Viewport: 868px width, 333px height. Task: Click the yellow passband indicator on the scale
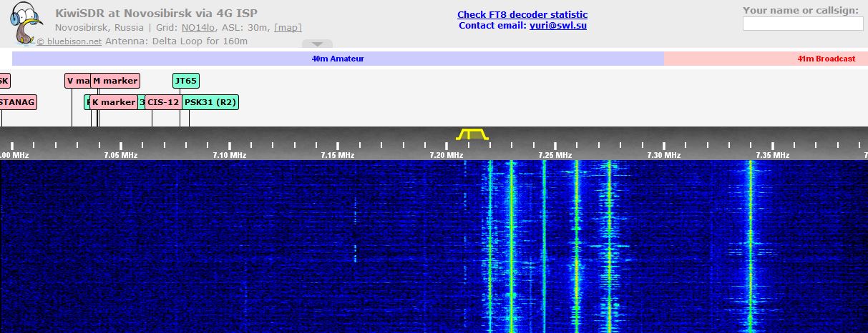[472, 134]
